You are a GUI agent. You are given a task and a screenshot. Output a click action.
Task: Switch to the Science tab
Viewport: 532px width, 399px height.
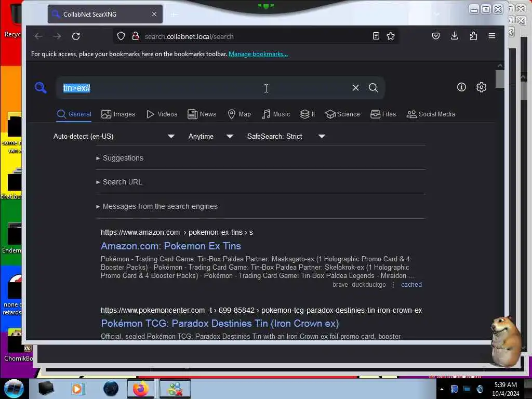click(342, 114)
